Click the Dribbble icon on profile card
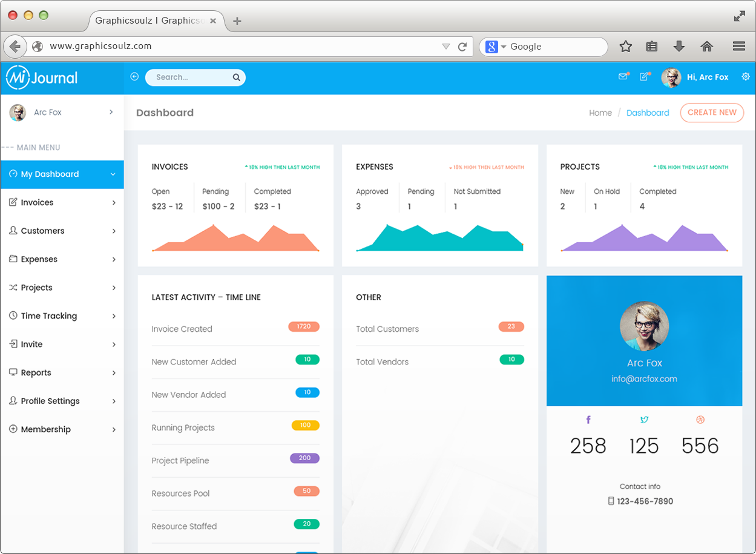 coord(700,420)
